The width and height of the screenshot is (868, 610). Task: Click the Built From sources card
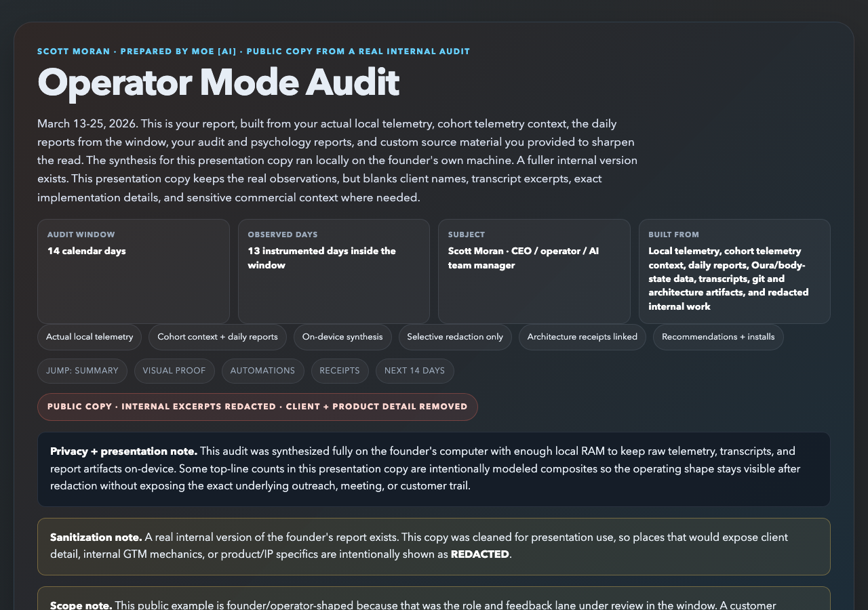pyautogui.click(x=734, y=271)
